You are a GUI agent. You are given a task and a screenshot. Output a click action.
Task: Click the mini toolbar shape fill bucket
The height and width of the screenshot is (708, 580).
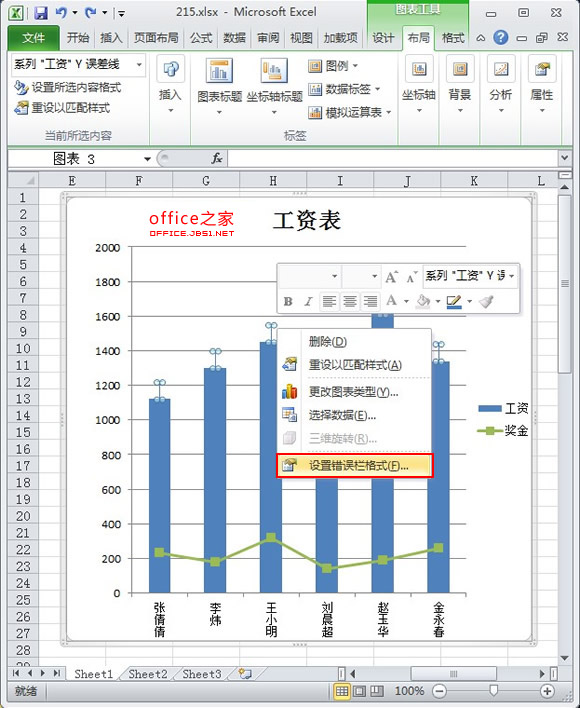423,301
